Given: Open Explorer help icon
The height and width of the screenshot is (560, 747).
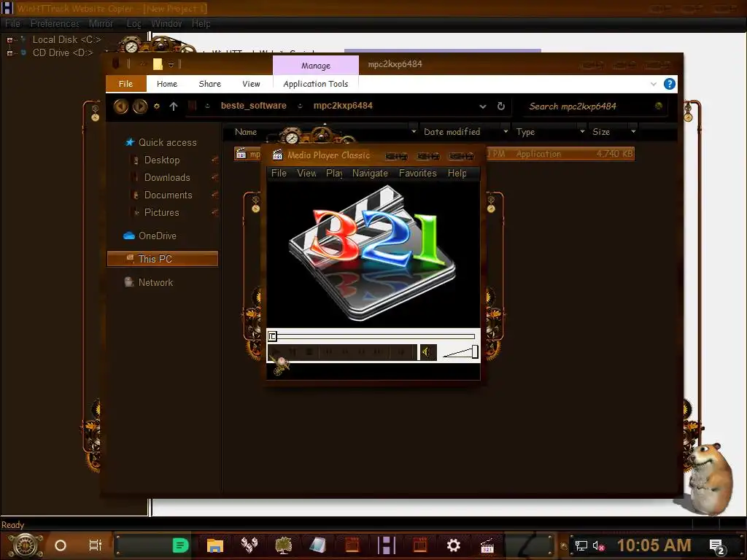Looking at the screenshot, I should [670, 85].
